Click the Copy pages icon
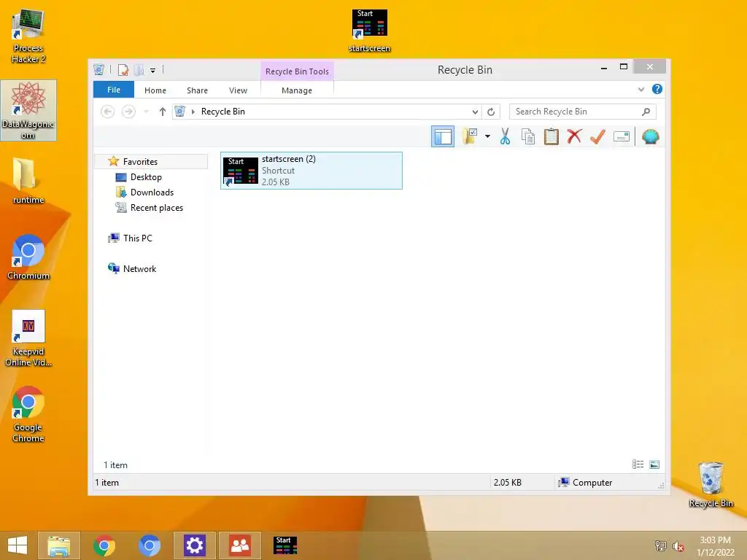The image size is (747, 560). pos(528,136)
